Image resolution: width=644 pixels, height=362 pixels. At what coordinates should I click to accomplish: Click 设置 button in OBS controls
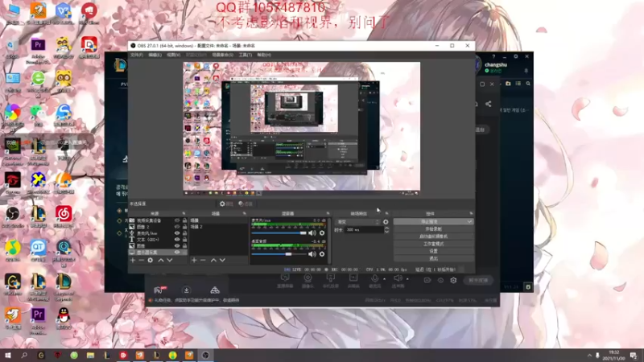433,251
